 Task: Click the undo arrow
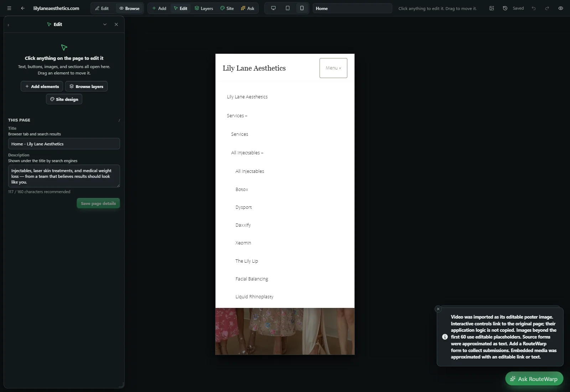tap(534, 8)
